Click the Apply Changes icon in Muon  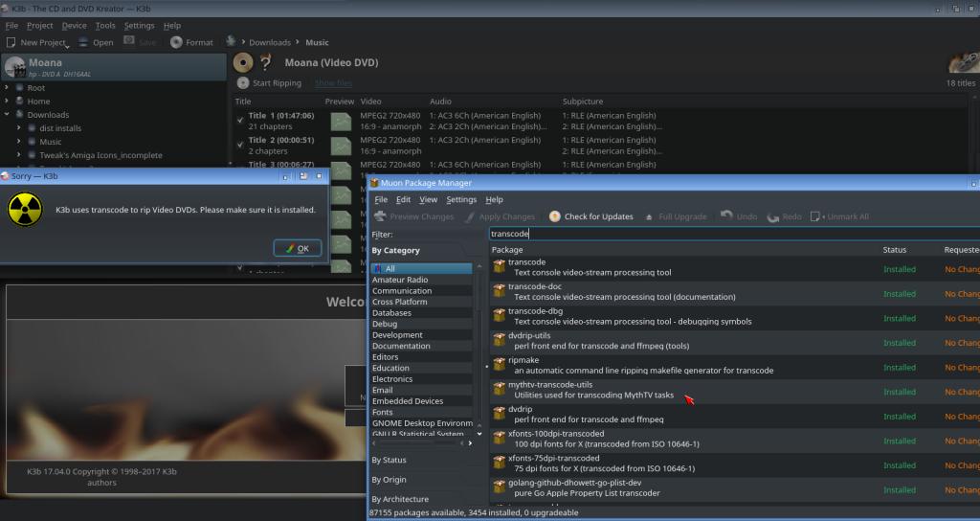click(x=470, y=216)
